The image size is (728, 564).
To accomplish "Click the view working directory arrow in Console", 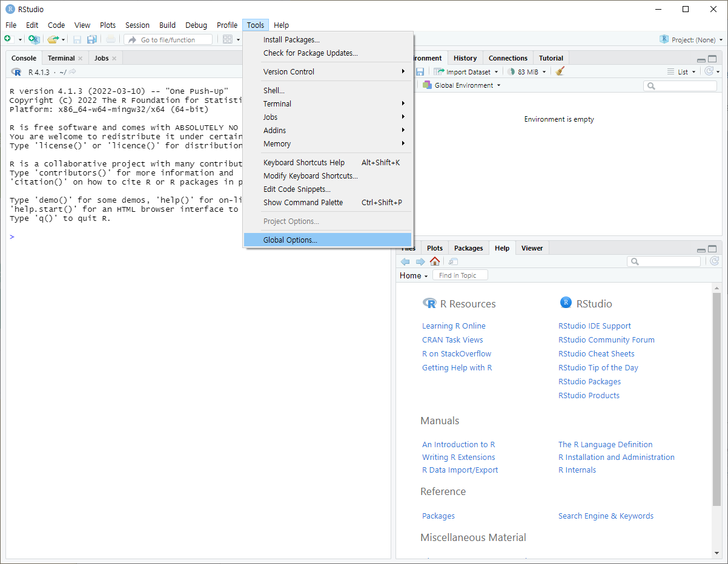I will (x=72, y=72).
